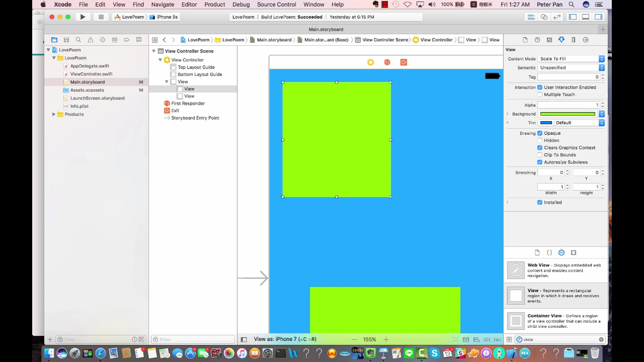This screenshot has width=644, height=362.
Task: Click the Stop button in toolbar
Action: pyautogui.click(x=101, y=17)
